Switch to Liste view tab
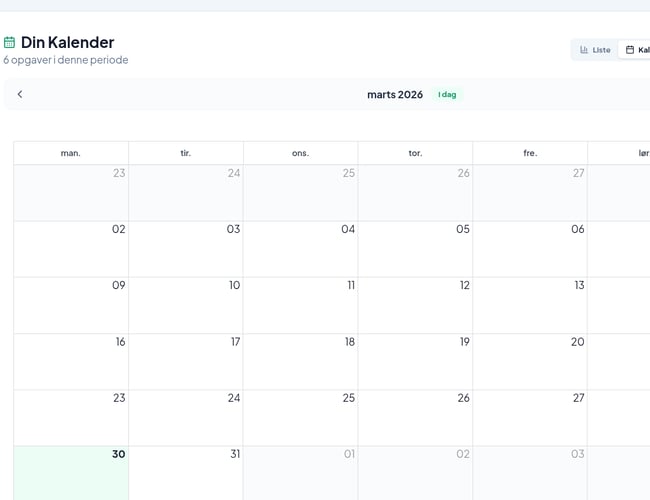Screen dimensions: 650x500 (x=595, y=50)
